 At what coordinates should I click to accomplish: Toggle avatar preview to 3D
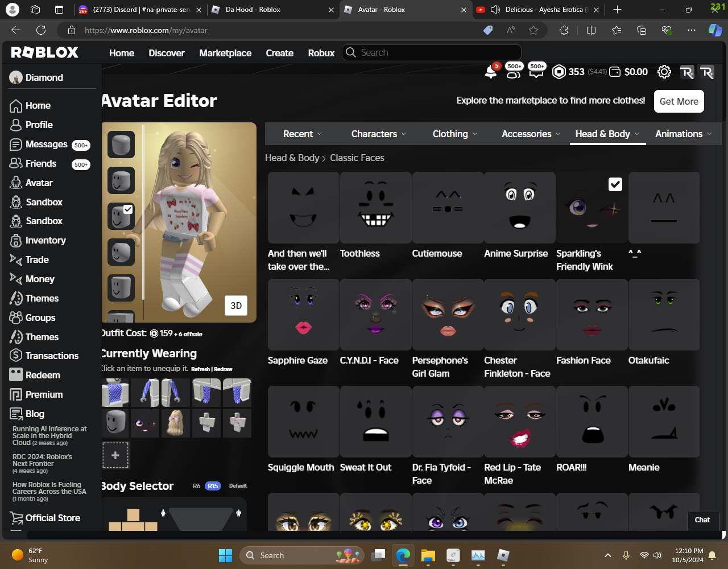[236, 306]
